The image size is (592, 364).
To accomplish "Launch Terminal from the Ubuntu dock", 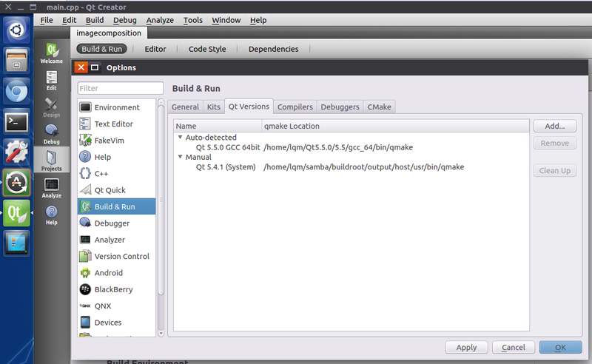I will point(16,121).
